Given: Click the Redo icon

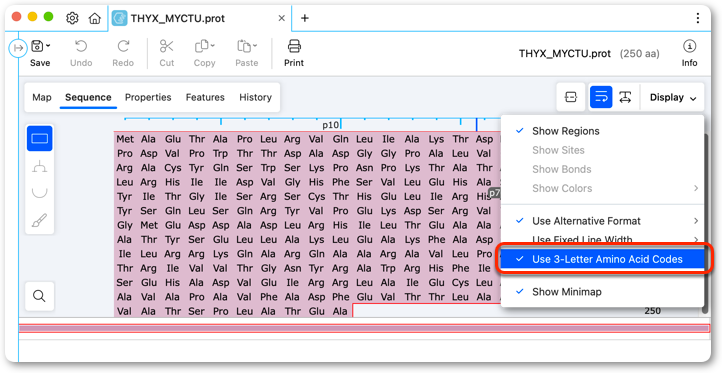Looking at the screenshot, I should (123, 46).
